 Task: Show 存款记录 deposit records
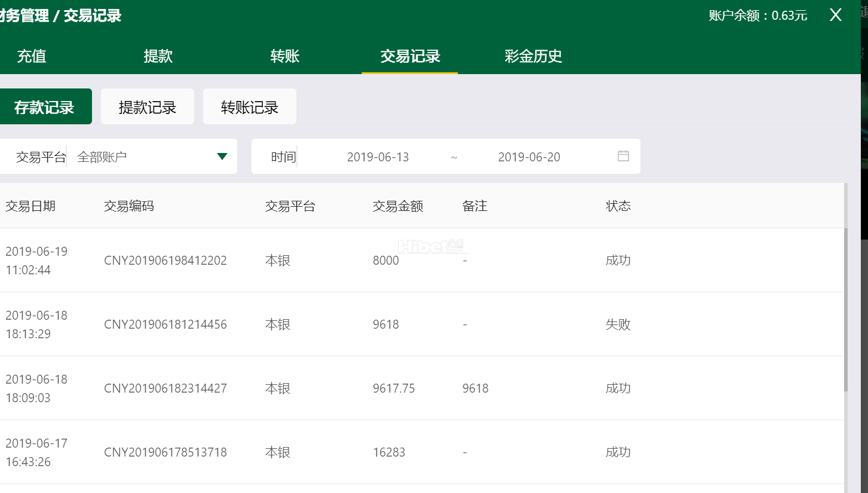(44, 107)
